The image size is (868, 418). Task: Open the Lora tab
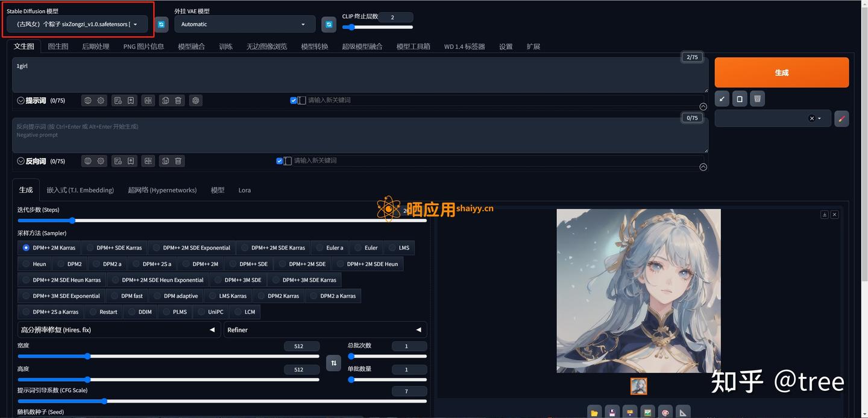244,189
